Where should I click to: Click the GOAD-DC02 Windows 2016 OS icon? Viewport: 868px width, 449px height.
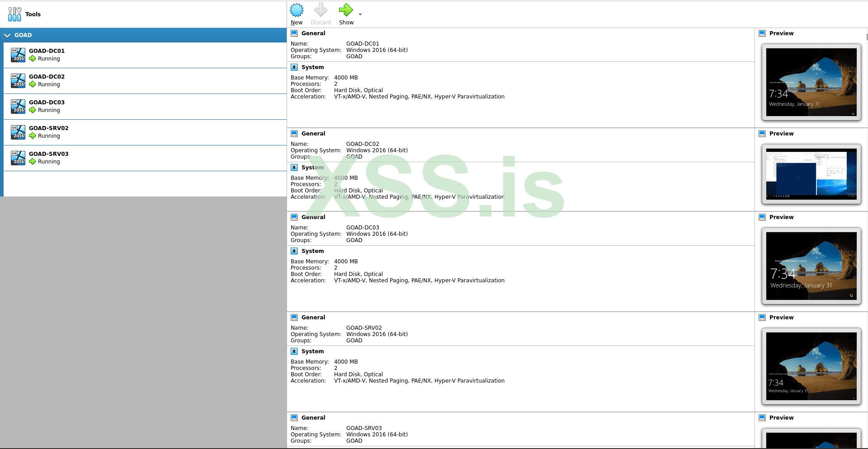(x=18, y=80)
